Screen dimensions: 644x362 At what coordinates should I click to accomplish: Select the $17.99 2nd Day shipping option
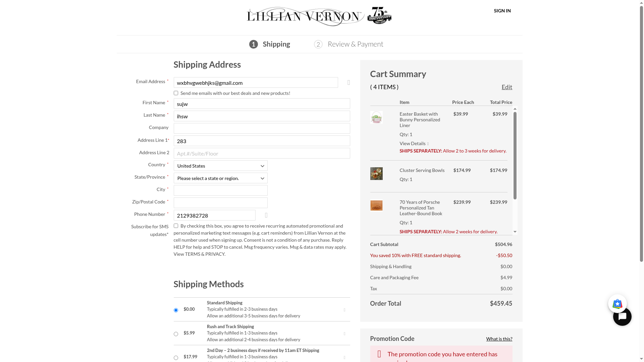point(176,358)
